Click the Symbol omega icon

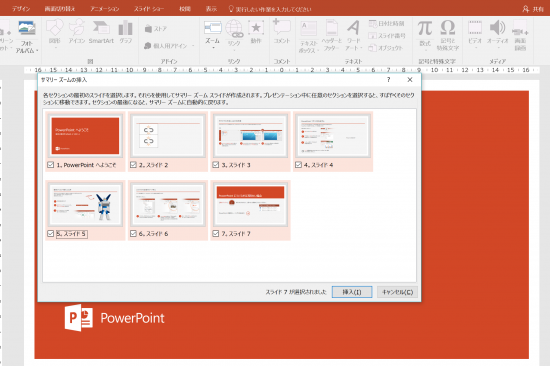(x=448, y=28)
